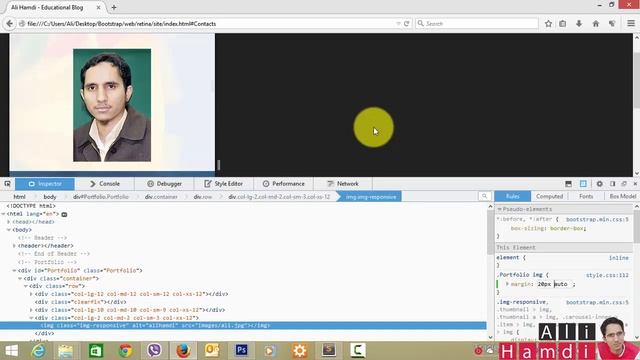The height and width of the screenshot is (360, 640).
Task: Select the Box Model sidebar tab
Action: click(622, 196)
